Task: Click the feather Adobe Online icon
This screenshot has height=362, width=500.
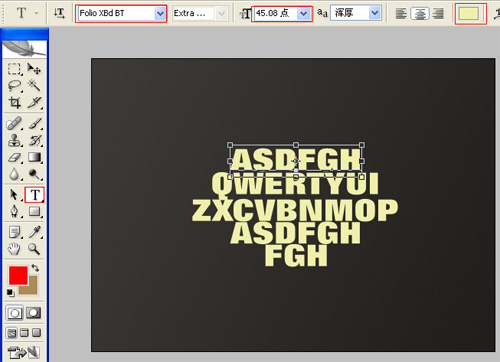Action: pos(24,49)
